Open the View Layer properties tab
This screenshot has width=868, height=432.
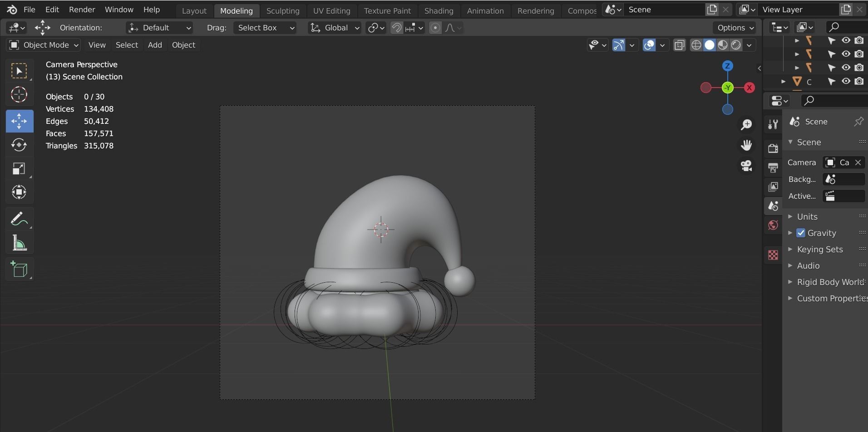[x=773, y=187]
